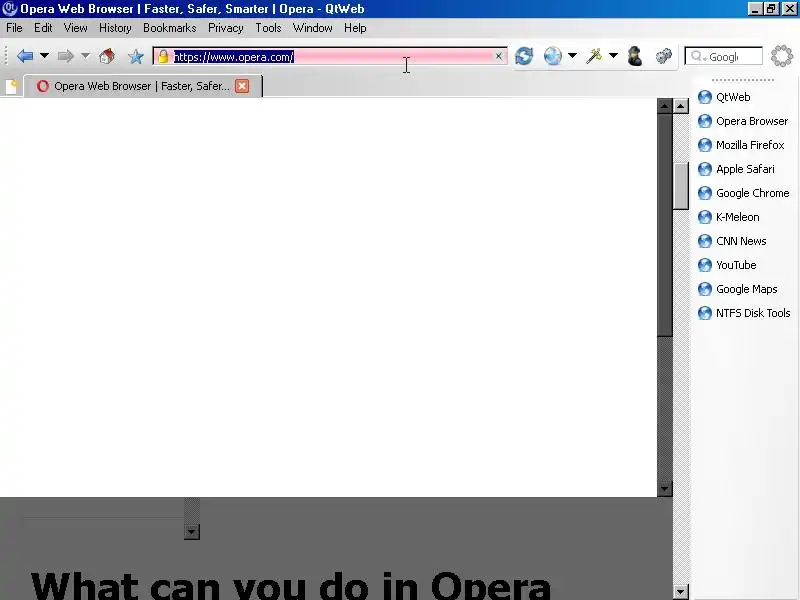The width and height of the screenshot is (800, 600).
Task: Open the Tools menu
Action: (x=268, y=28)
